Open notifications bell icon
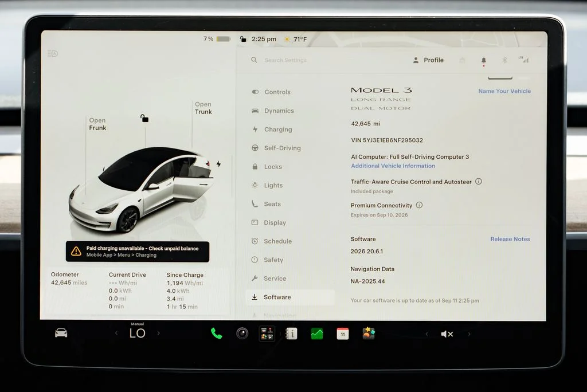 pyautogui.click(x=484, y=60)
